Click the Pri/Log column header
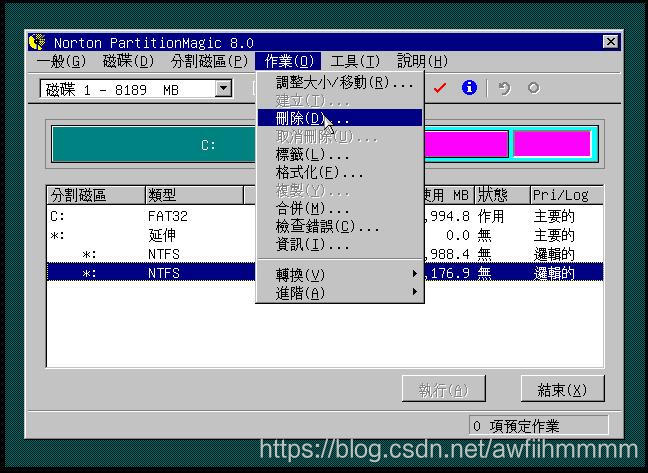This screenshot has width=648, height=473. click(x=567, y=195)
